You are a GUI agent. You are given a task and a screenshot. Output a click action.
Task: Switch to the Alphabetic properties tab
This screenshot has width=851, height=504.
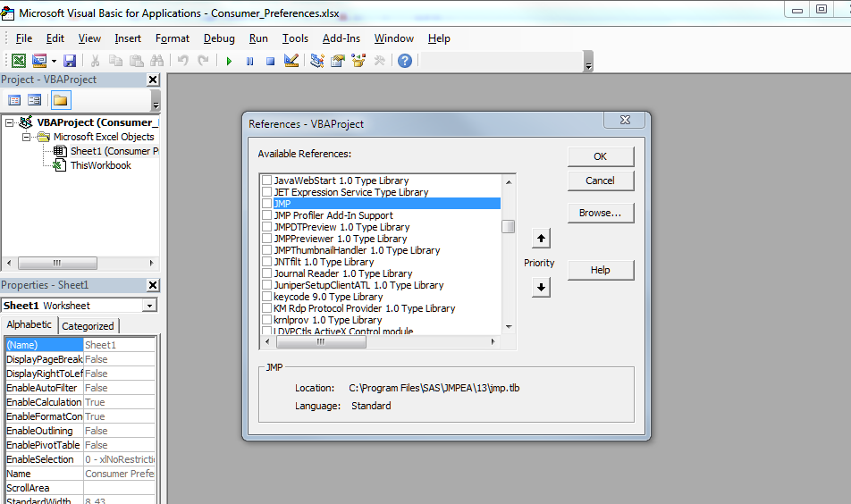click(29, 324)
